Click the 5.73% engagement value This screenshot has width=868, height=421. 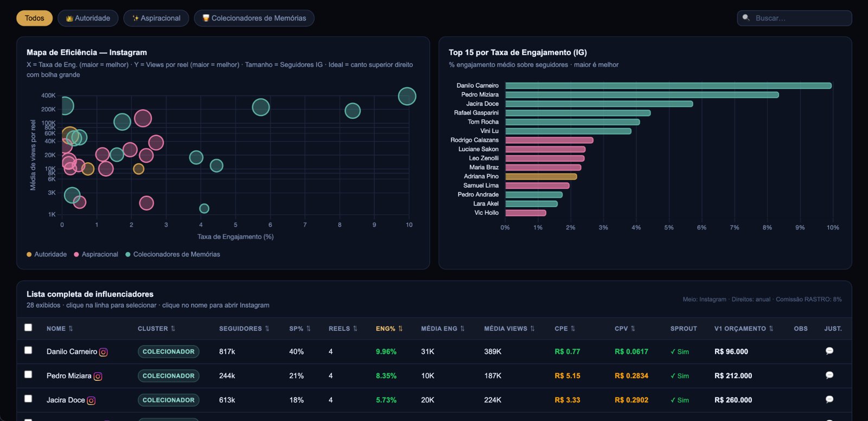click(x=386, y=400)
